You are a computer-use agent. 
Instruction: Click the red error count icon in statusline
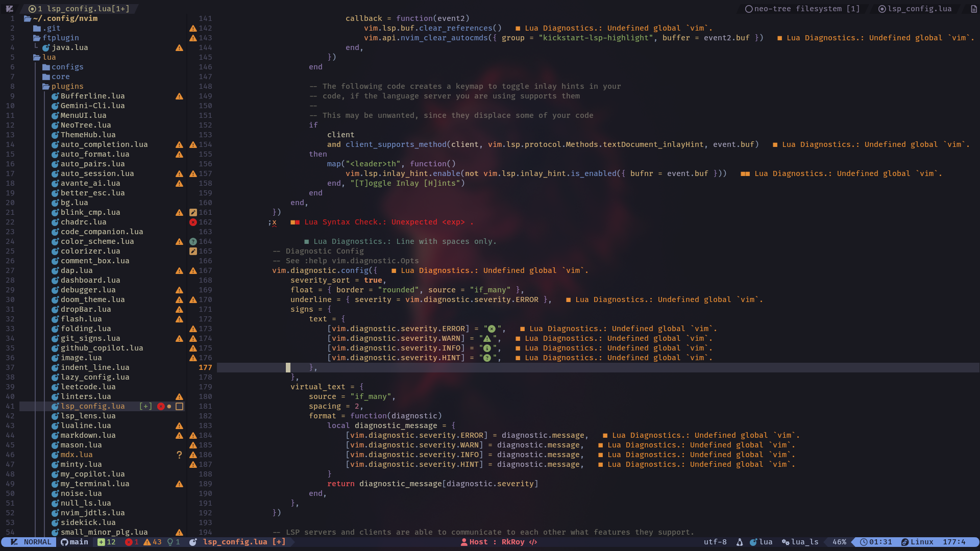pos(129,542)
